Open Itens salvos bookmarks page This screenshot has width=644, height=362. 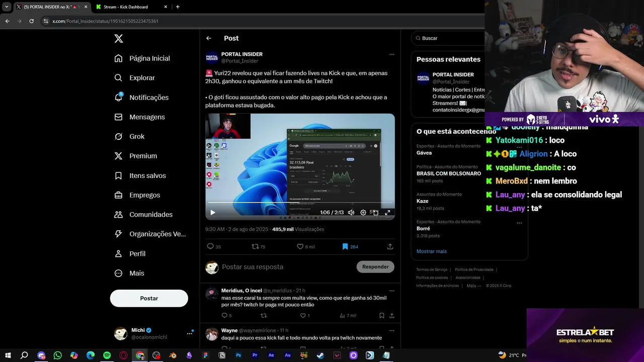tap(140, 175)
